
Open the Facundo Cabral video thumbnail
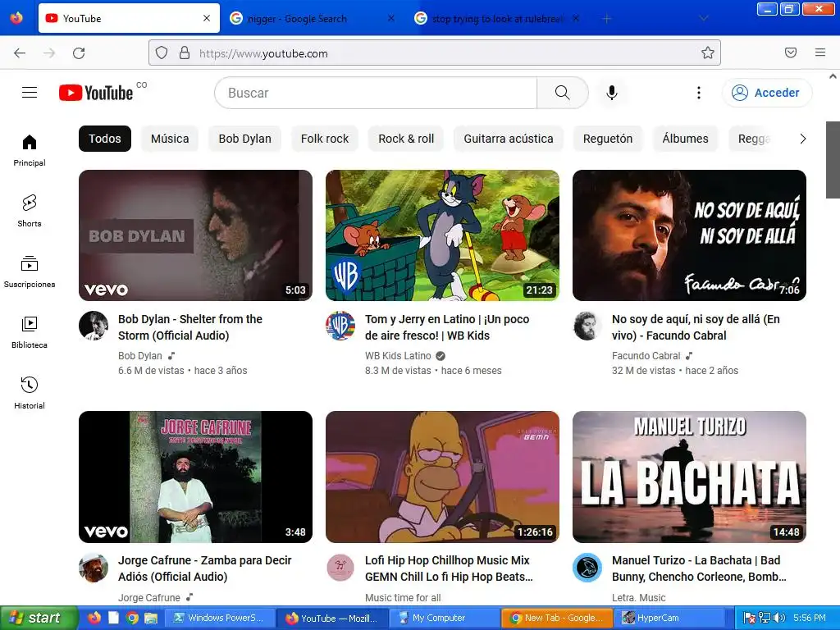coord(689,235)
